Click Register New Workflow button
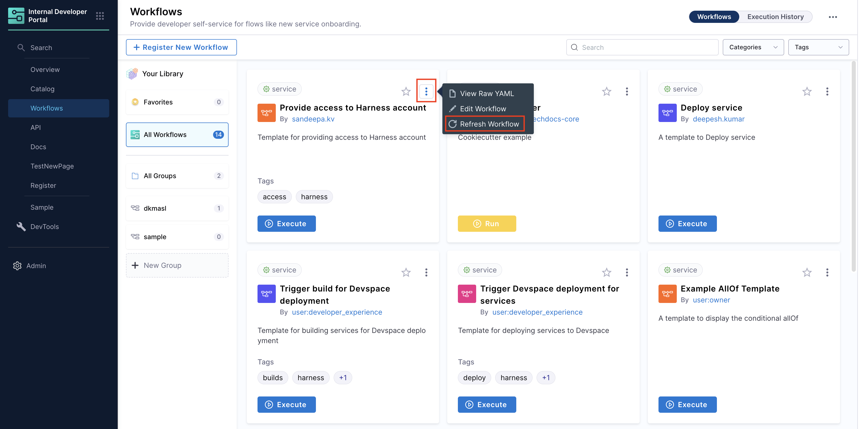Screen dimensions: 868x429 tap(181, 47)
